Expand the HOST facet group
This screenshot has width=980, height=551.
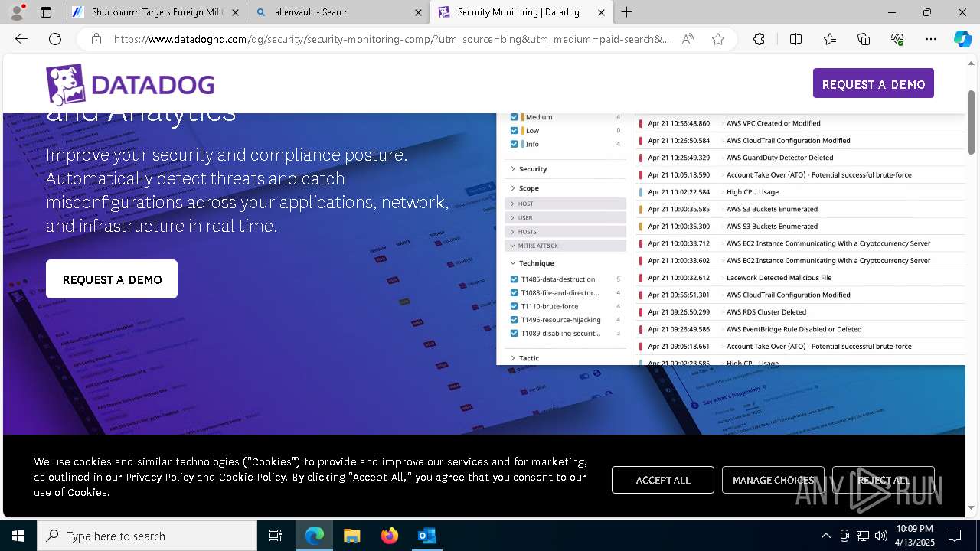(x=566, y=204)
